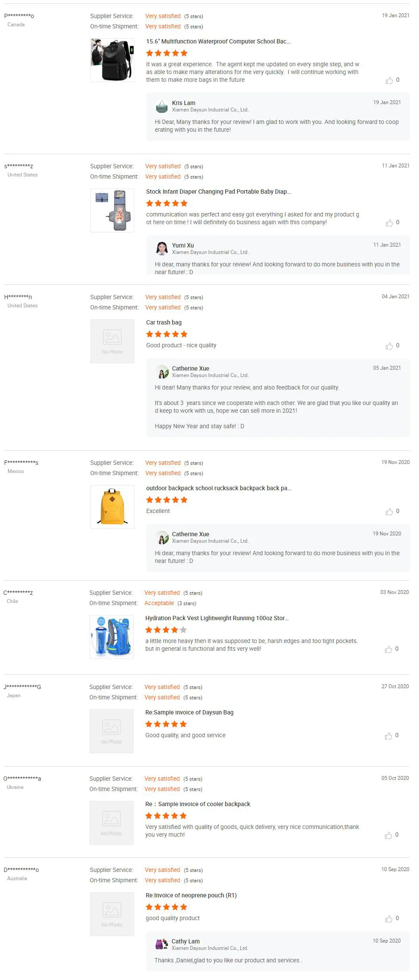Click Kris Lam's avatar in the supplier reply
Screen dimensions: 419x980
(x=161, y=106)
